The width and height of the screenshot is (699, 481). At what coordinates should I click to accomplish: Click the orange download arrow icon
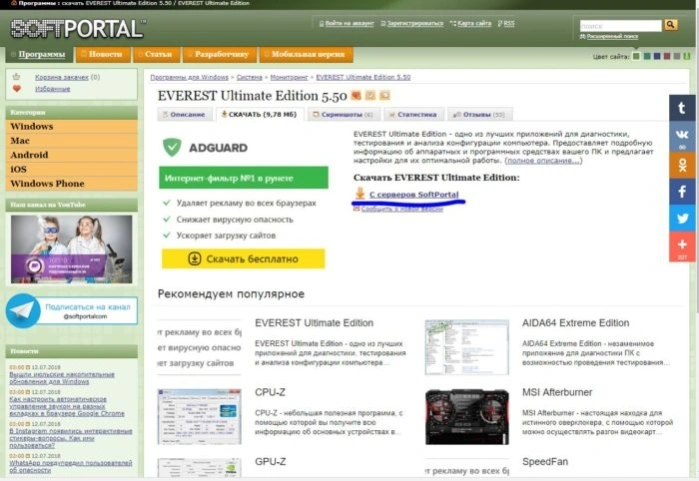pyautogui.click(x=360, y=193)
